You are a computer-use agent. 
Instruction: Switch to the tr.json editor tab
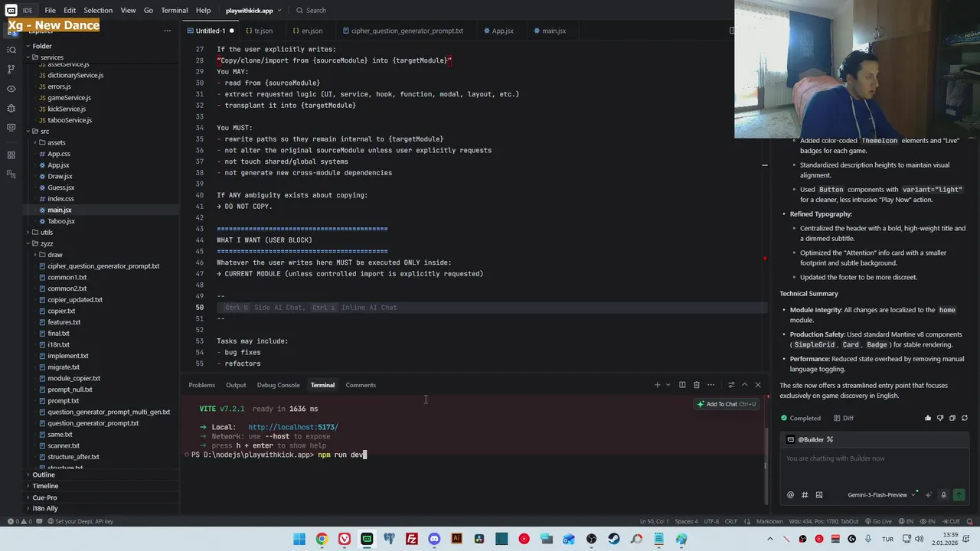[x=262, y=31]
